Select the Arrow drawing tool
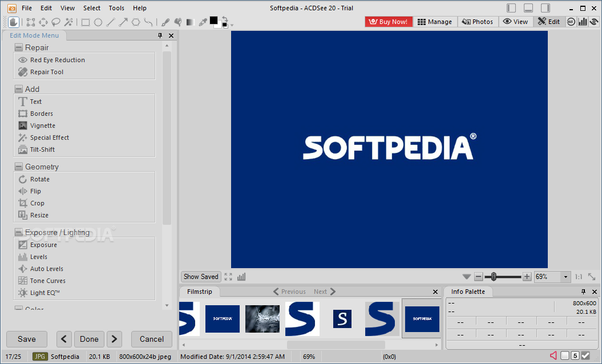This screenshot has width=602, height=364. click(x=123, y=22)
